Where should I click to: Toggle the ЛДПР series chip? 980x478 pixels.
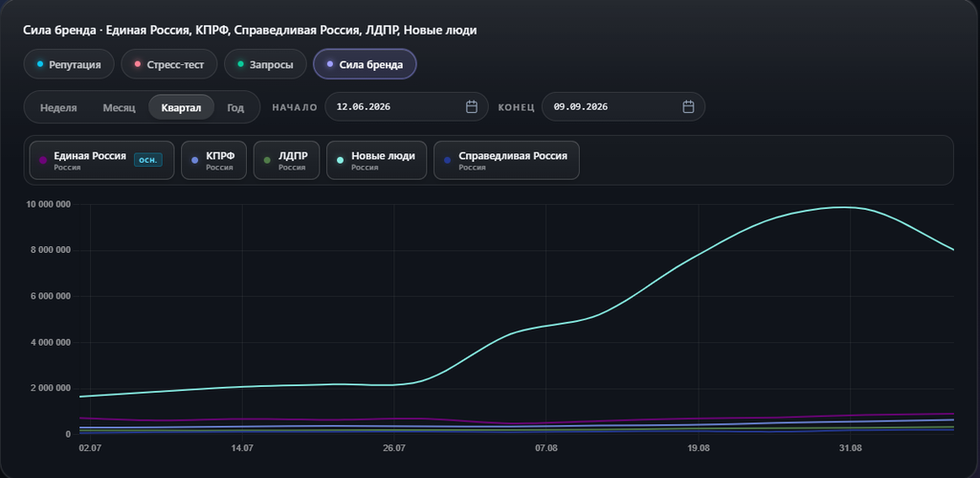tap(287, 160)
